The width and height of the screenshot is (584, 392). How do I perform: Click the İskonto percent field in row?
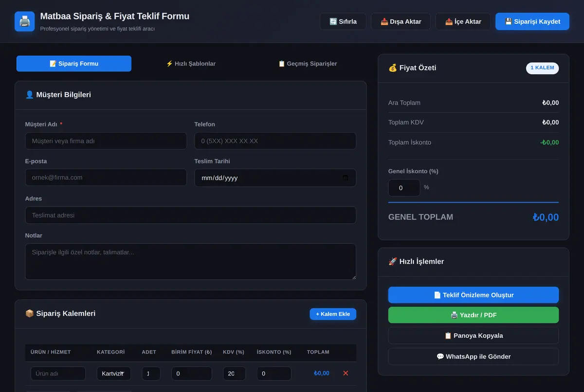tap(274, 374)
